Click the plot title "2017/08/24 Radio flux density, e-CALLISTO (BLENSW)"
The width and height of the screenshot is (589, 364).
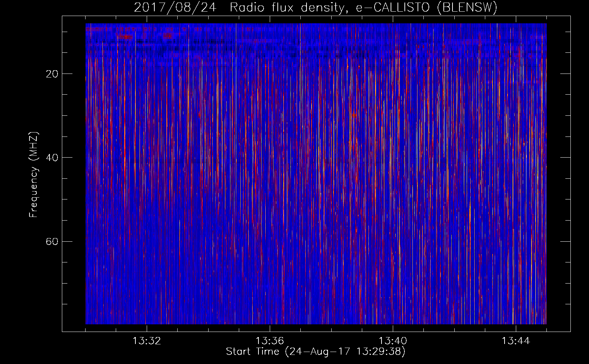(x=316, y=7)
